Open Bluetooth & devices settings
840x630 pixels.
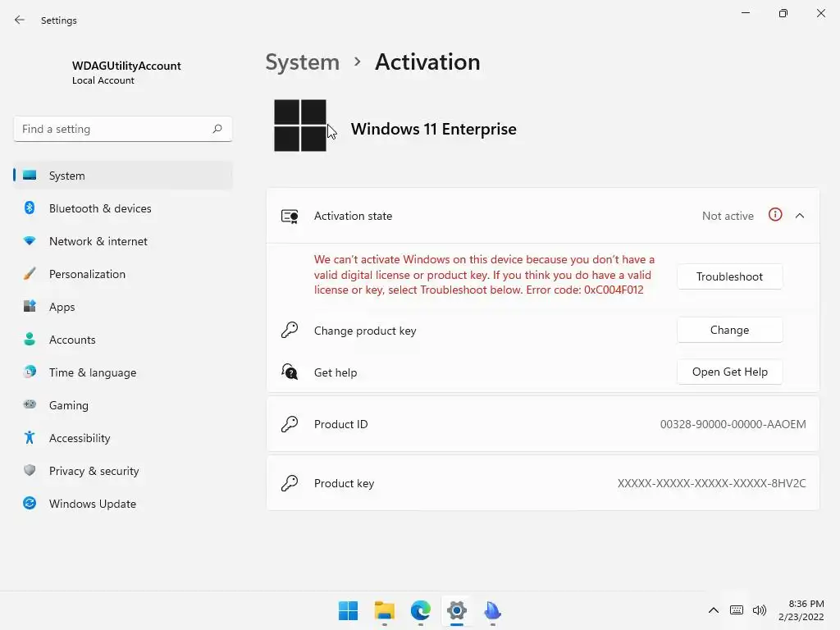point(123,208)
